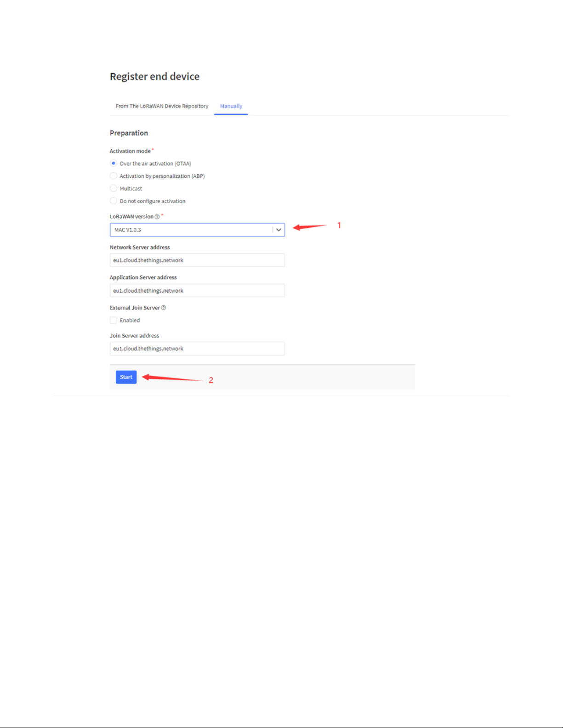
Task: Open the LoRaWAN version help icon
Action: [157, 217]
